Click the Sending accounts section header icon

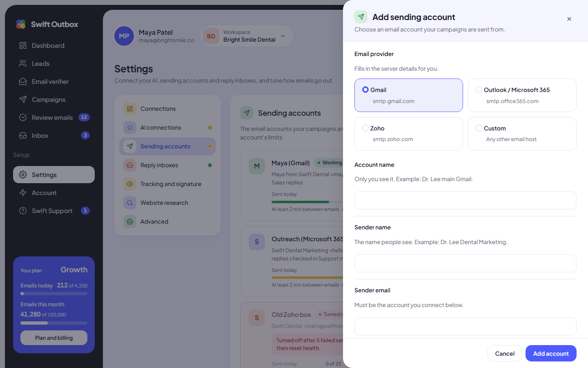(247, 113)
